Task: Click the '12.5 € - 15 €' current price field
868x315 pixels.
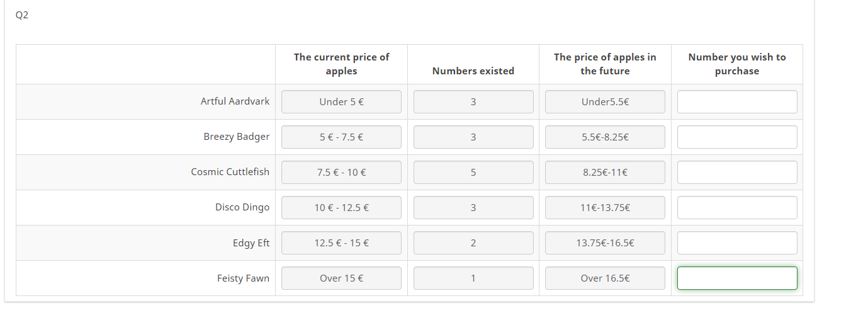Action: pos(341,243)
